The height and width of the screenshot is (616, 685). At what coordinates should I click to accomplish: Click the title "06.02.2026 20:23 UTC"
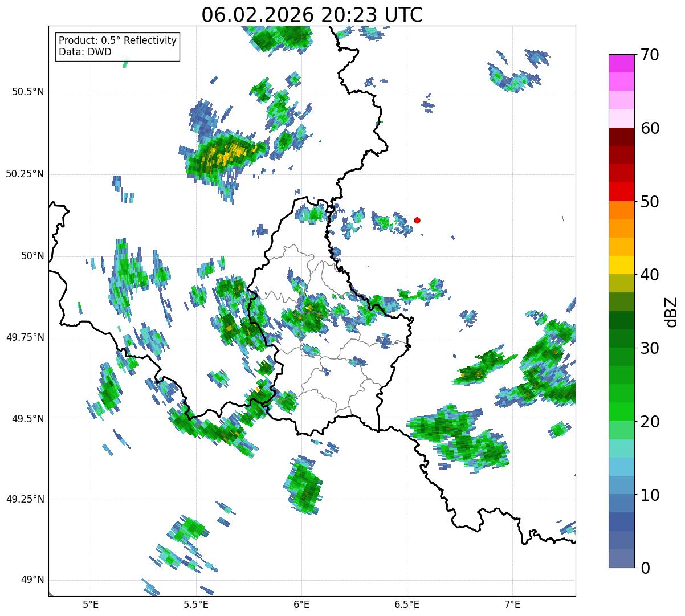[312, 14]
